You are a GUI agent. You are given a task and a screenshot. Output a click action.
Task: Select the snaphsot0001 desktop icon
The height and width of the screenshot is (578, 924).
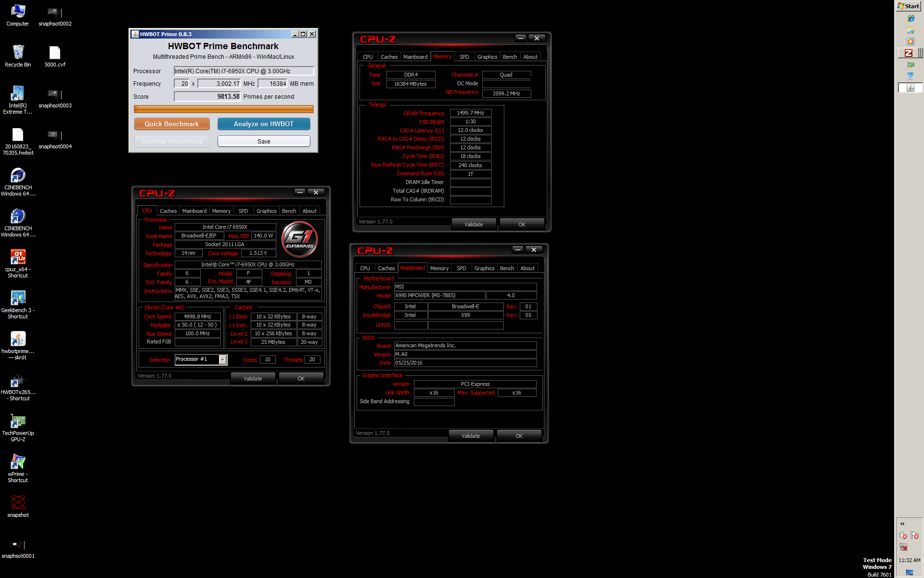(x=18, y=549)
